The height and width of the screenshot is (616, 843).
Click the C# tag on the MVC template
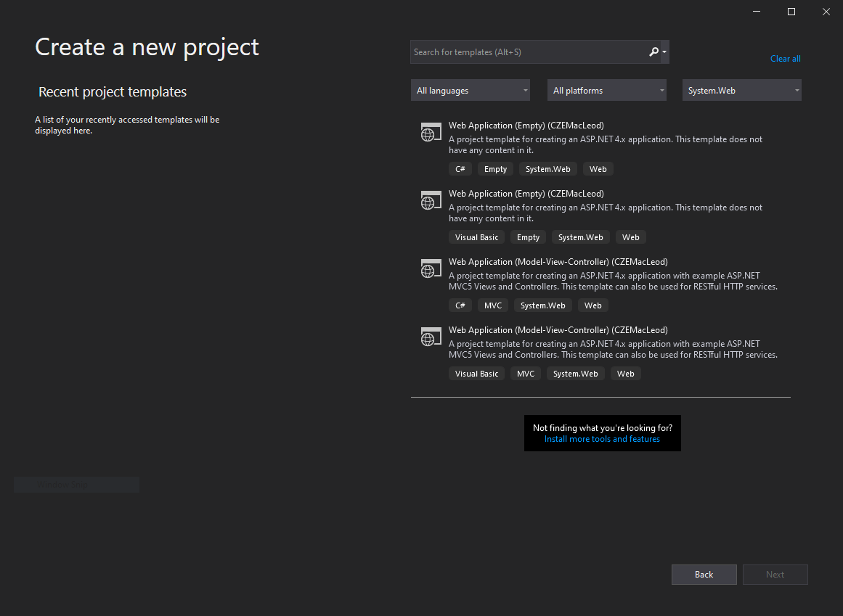point(460,305)
